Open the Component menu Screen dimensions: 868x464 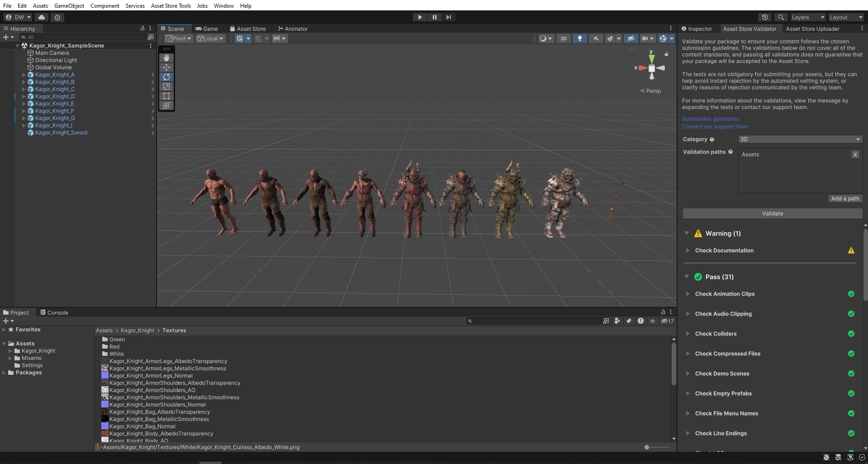pos(105,5)
